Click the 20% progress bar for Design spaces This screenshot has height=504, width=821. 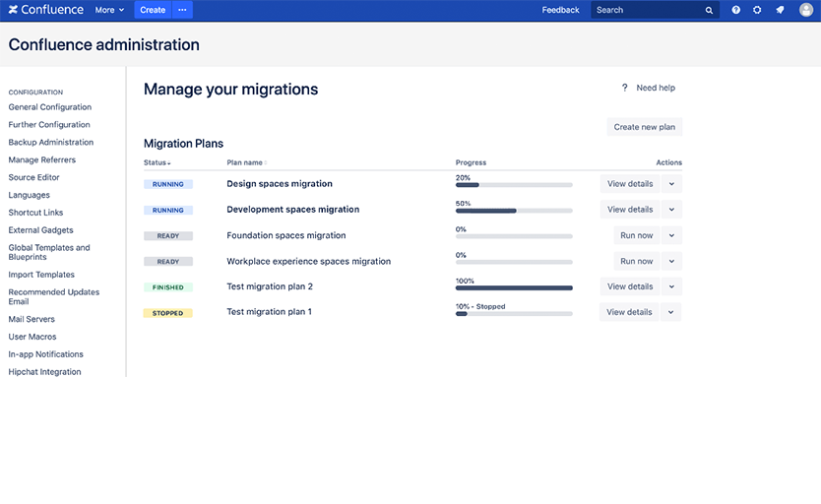coord(514,185)
